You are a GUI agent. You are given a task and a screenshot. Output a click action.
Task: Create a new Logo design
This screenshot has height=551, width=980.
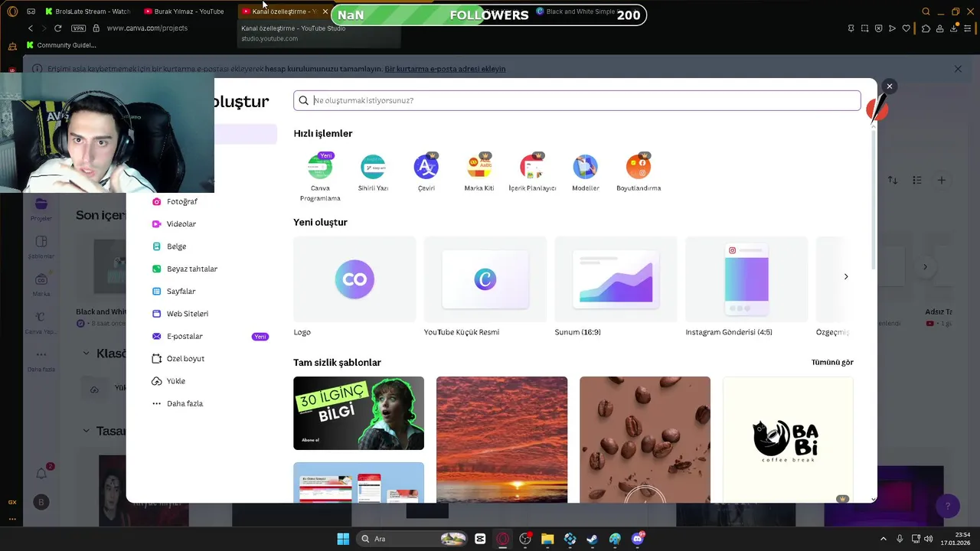coord(354,286)
